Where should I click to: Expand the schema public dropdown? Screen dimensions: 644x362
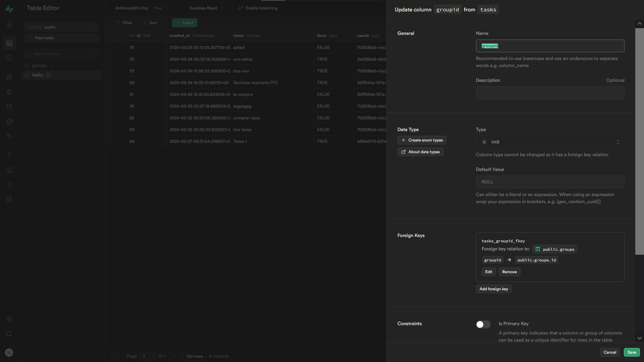click(61, 27)
